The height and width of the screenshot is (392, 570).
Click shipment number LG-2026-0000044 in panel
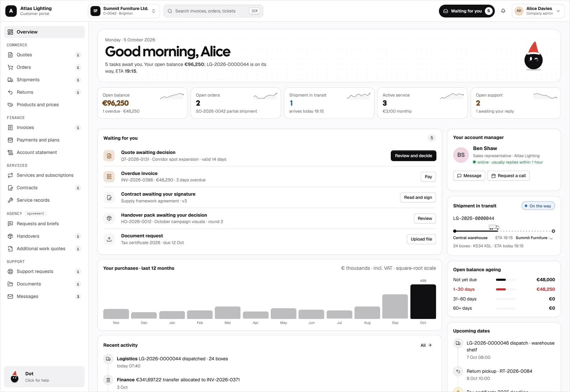coord(473,218)
